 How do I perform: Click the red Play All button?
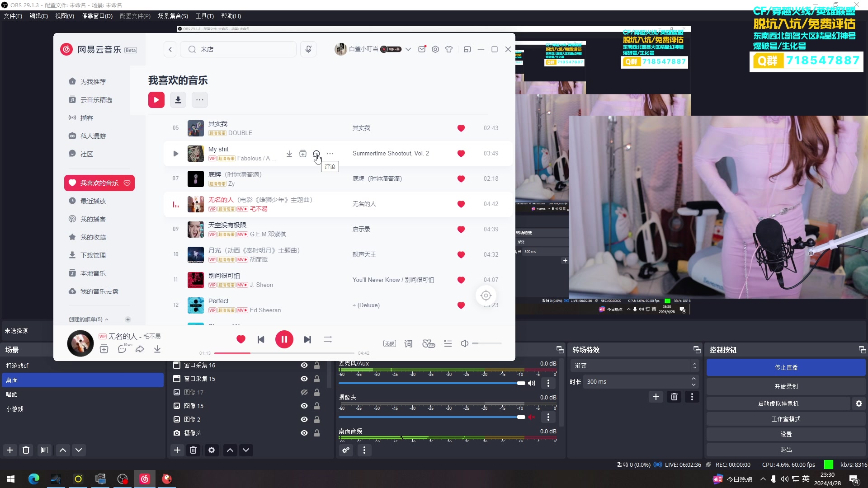(156, 100)
